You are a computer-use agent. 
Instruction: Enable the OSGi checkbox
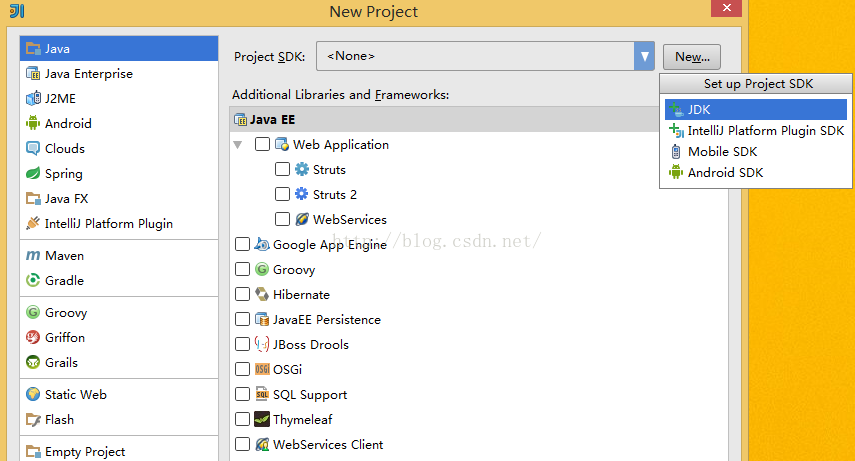(242, 369)
